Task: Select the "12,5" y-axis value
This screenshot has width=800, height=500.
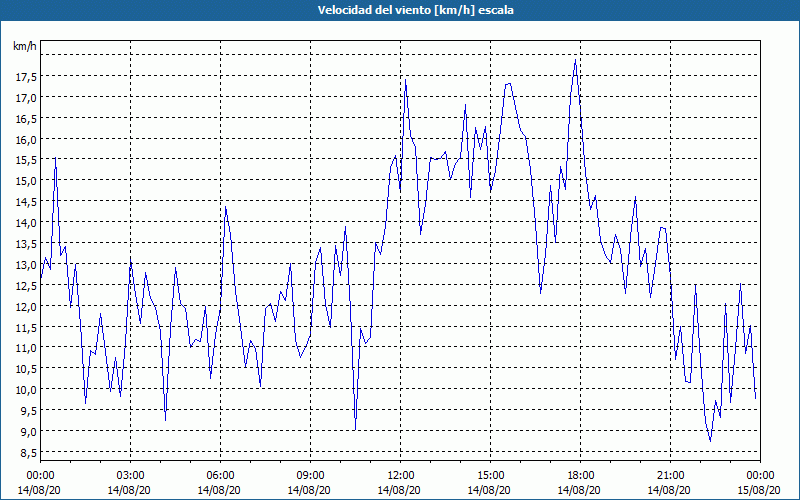Action: click(x=26, y=285)
